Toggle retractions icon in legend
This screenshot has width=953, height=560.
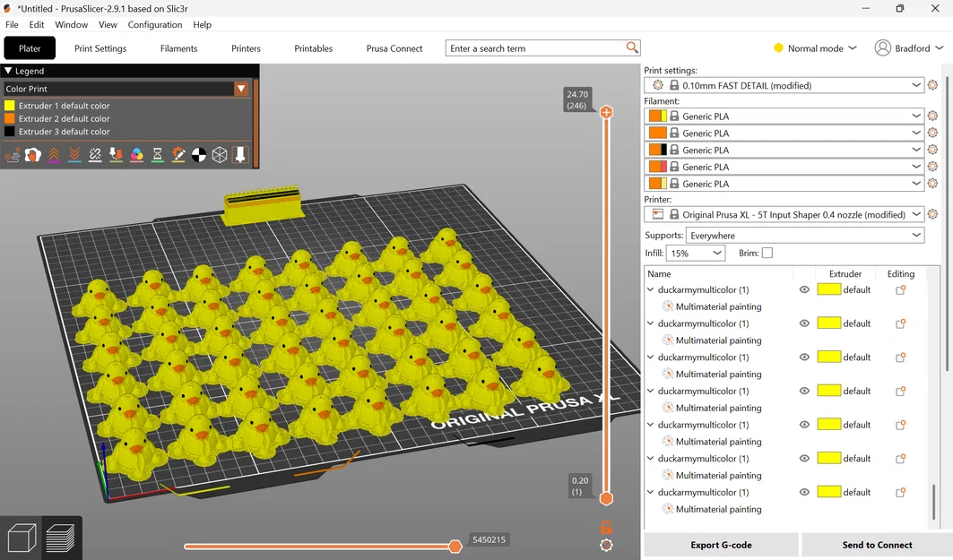(x=54, y=156)
